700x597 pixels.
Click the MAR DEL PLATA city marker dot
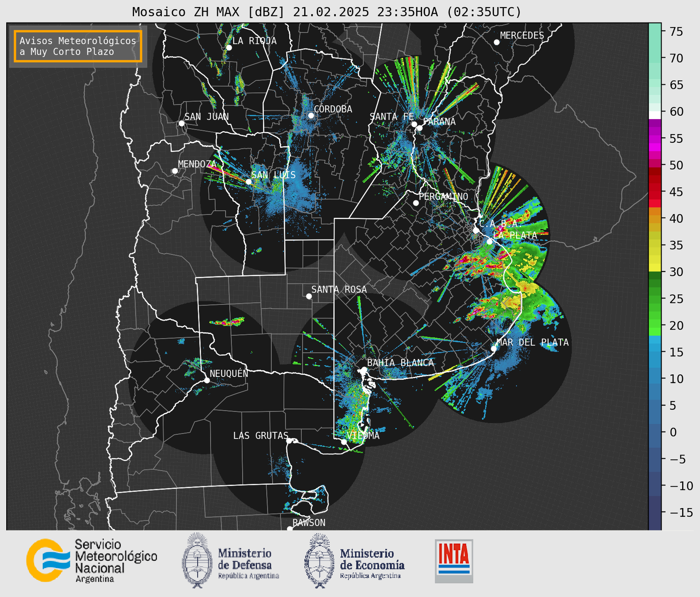(494, 349)
